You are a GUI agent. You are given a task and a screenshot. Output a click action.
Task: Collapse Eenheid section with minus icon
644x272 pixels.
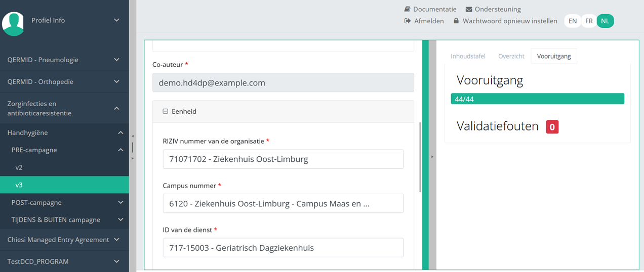pyautogui.click(x=166, y=111)
